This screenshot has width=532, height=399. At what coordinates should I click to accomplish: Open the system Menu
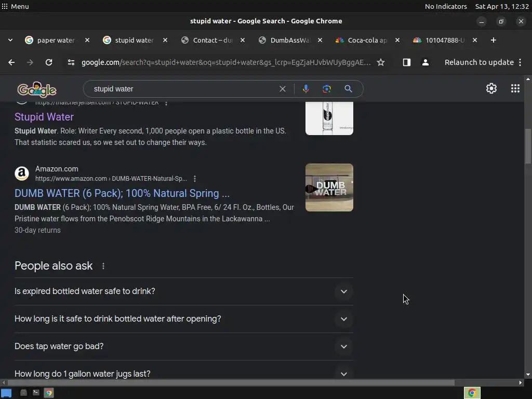15,6
